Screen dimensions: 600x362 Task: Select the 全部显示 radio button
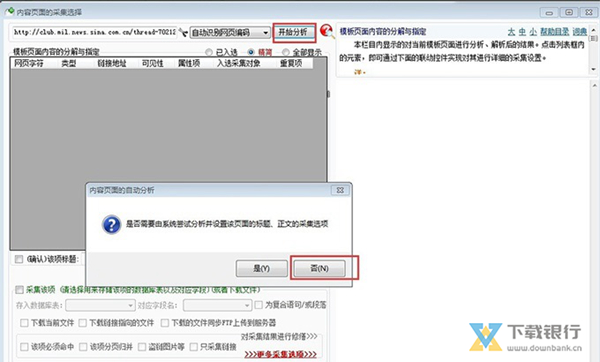pyautogui.click(x=285, y=52)
